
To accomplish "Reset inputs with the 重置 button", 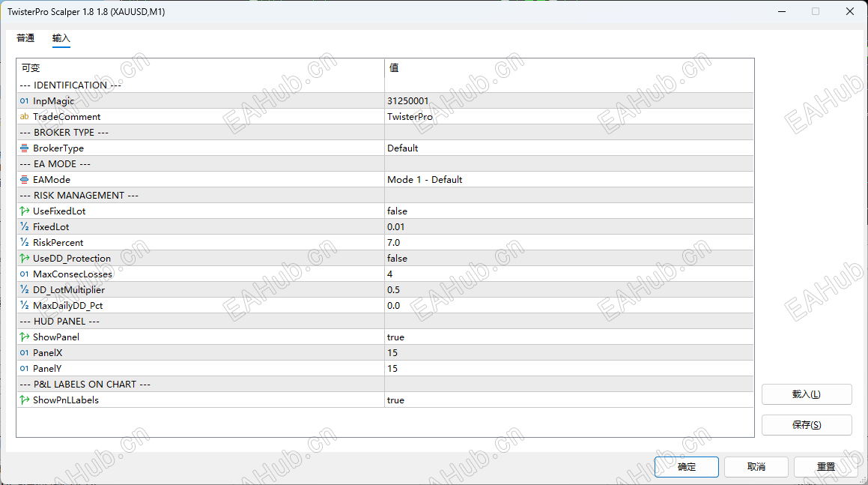I will click(826, 467).
